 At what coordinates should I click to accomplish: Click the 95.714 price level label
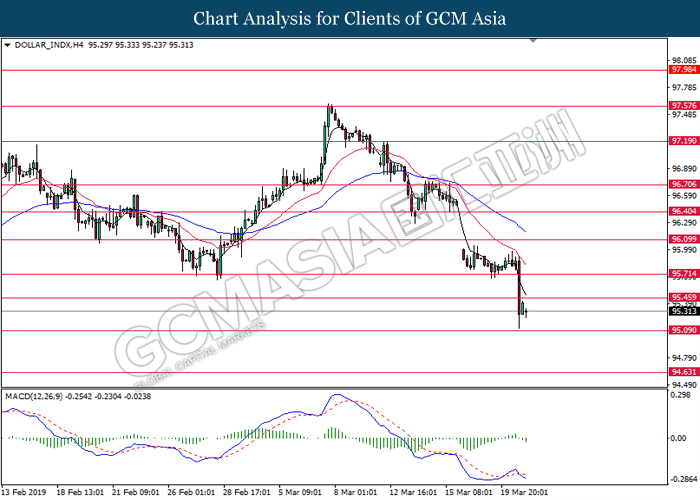(x=683, y=274)
